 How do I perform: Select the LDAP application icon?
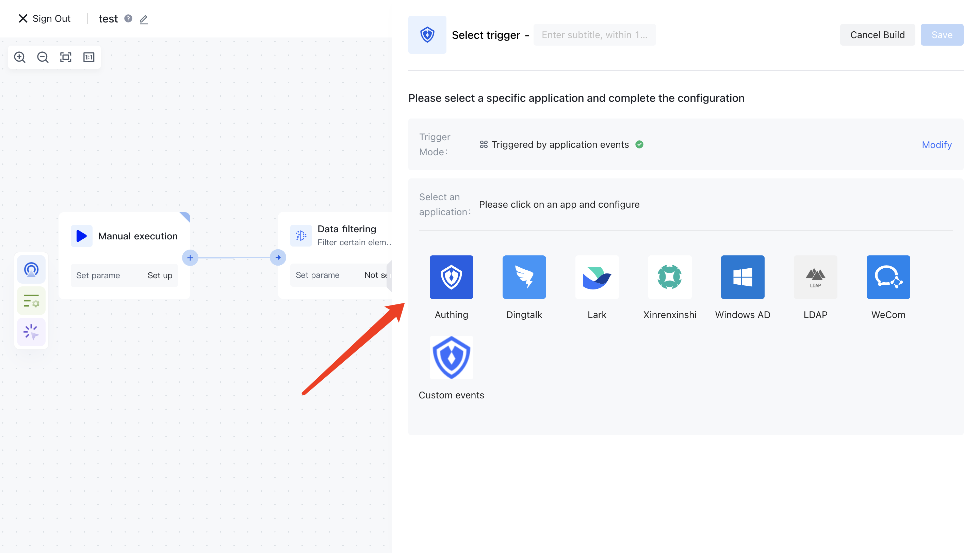(x=815, y=277)
